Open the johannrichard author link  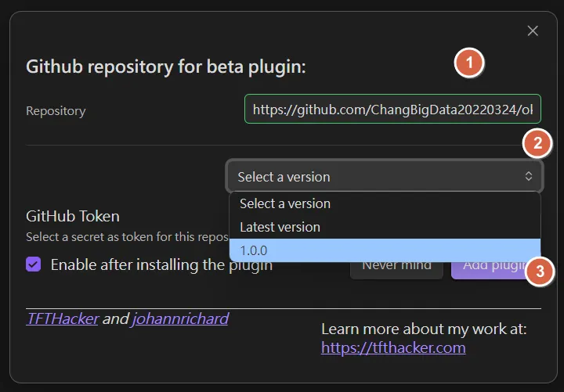[x=180, y=318]
